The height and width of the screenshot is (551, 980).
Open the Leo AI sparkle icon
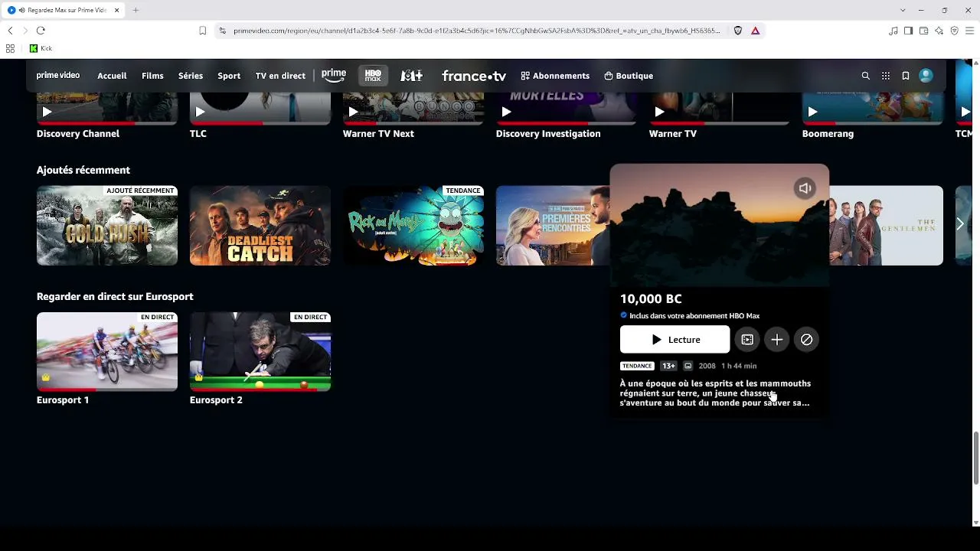click(x=939, y=31)
